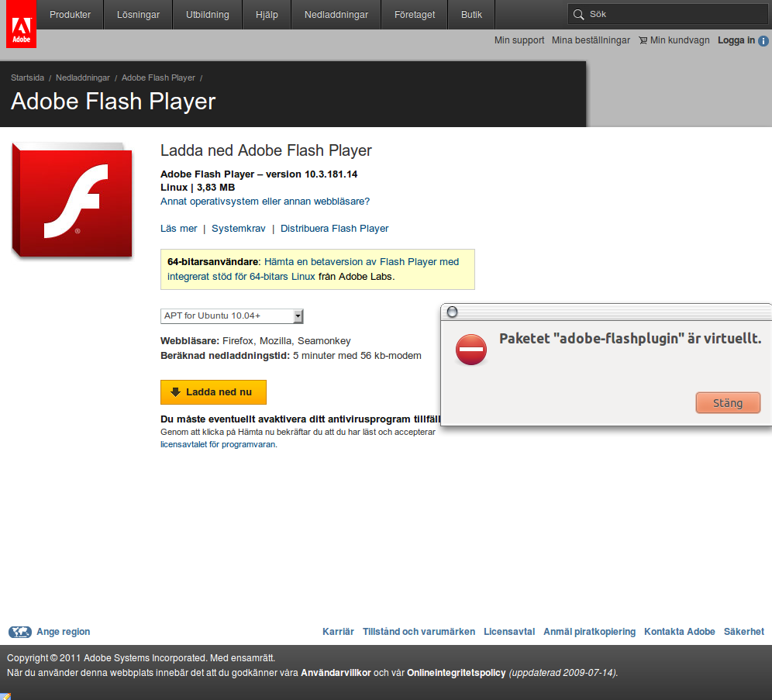Click the Sök search field
The height and width of the screenshot is (700, 772).
point(667,14)
